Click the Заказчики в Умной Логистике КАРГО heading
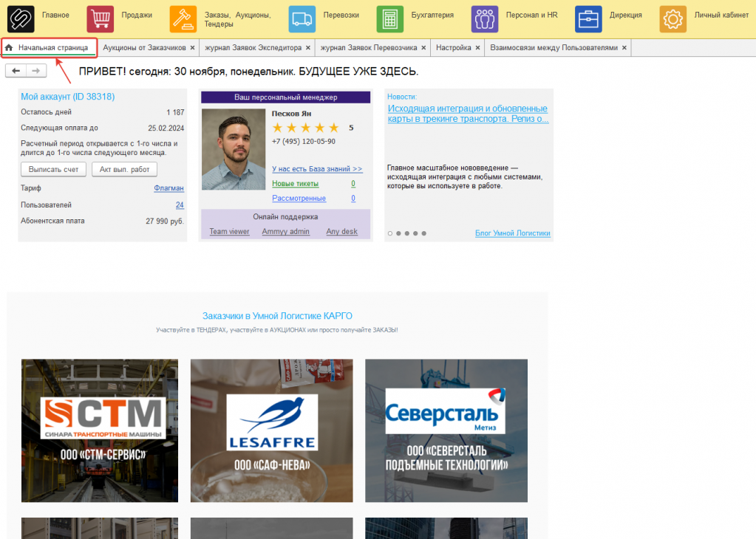This screenshot has width=756, height=539. [277, 316]
